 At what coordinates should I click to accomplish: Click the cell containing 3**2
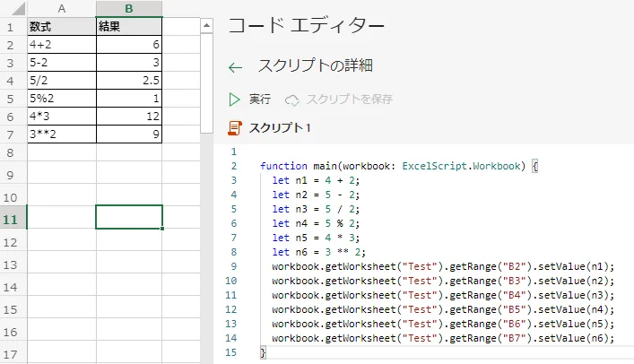61,134
